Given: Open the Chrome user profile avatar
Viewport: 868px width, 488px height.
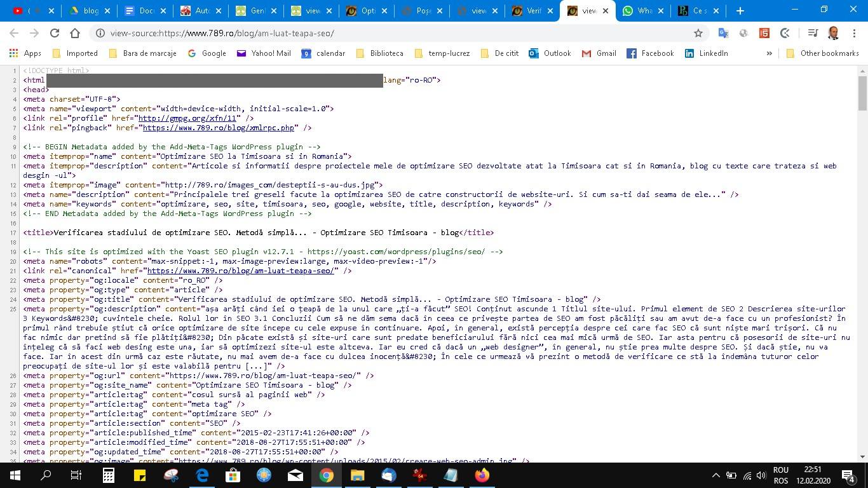Looking at the screenshot, I should pos(834,33).
